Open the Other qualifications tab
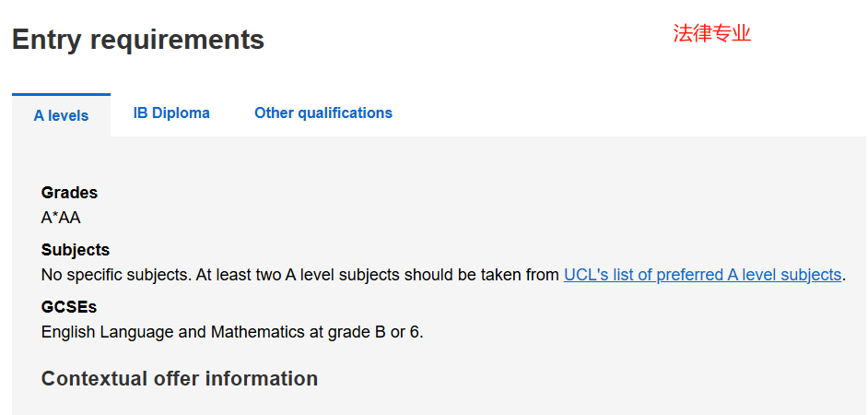Viewport: 868px width, 415px height. [323, 113]
